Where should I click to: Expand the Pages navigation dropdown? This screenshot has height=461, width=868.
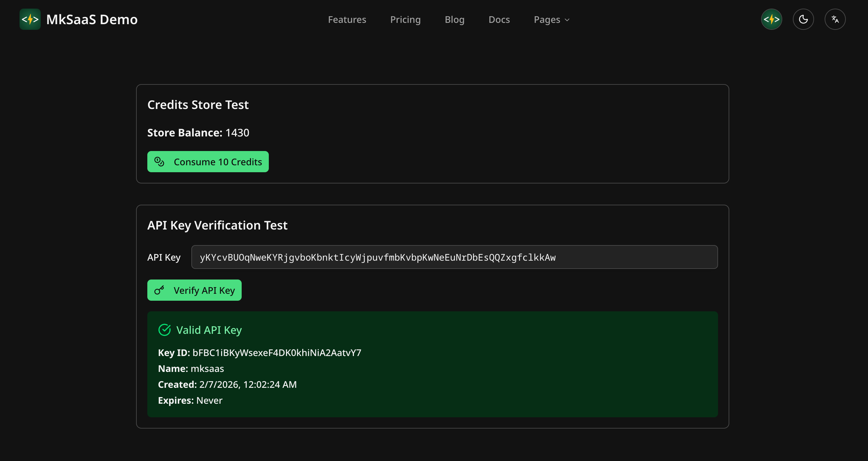pos(547,20)
